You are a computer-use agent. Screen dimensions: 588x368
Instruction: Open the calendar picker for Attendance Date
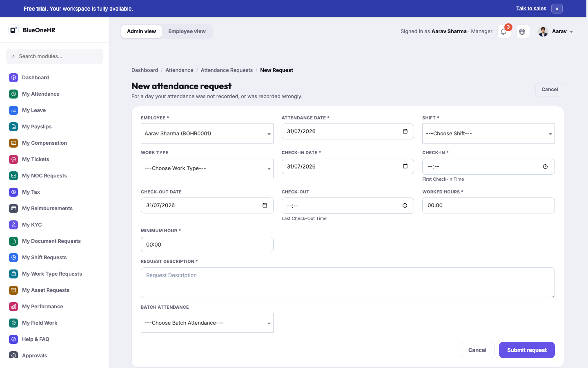405,132
